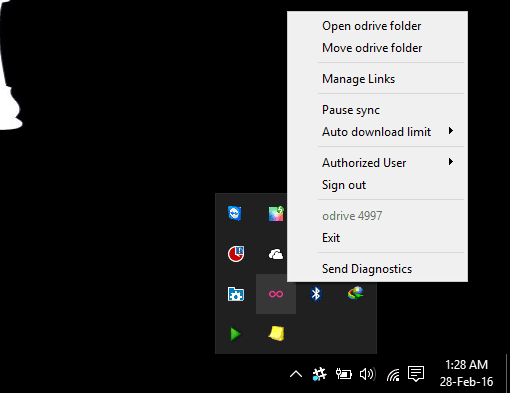The width and height of the screenshot is (510, 393).
Task: Choose Move odrive folder
Action: click(x=377, y=48)
